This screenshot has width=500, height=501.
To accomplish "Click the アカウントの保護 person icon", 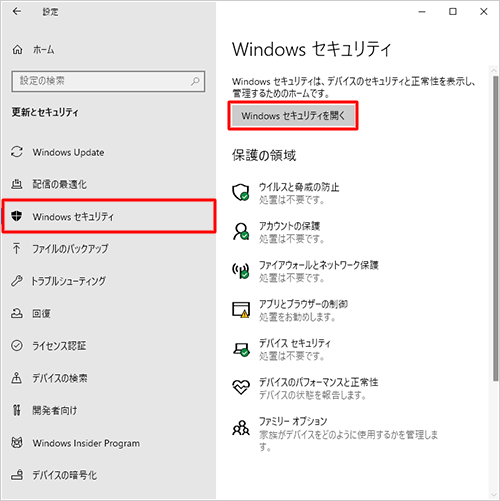I will [241, 231].
